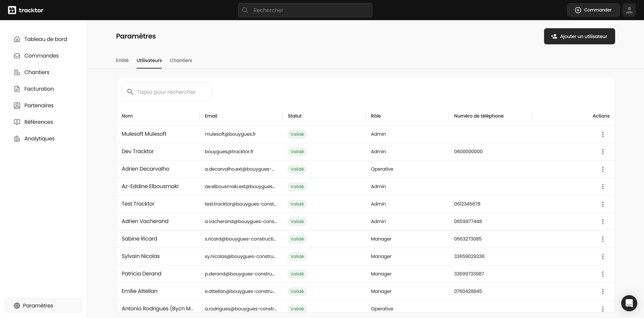The image size is (644, 318).
Task: Open actions menu for Emilie Attellan
Action: click(x=603, y=291)
